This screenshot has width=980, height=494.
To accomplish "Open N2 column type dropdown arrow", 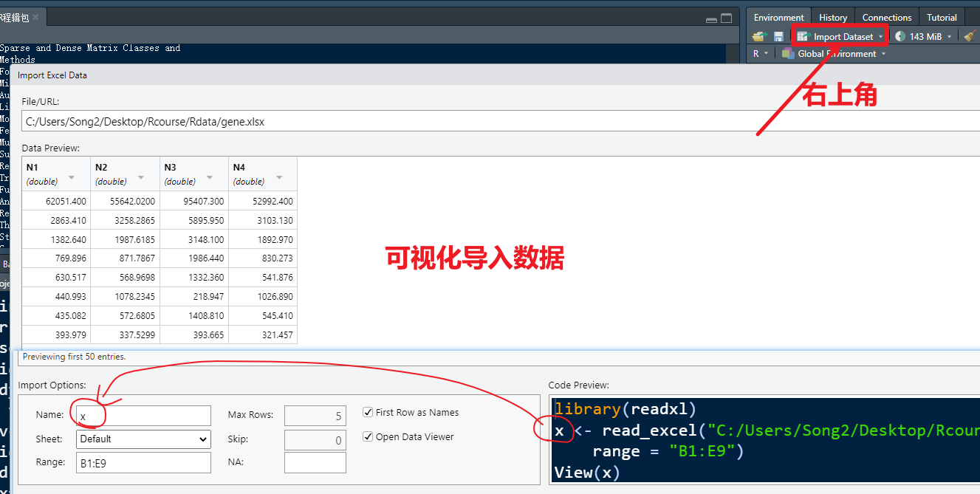I will coord(141,178).
